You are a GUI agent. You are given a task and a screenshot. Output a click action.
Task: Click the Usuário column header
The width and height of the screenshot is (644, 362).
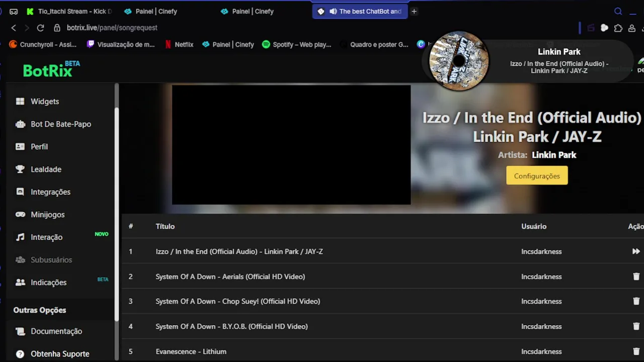click(533, 226)
